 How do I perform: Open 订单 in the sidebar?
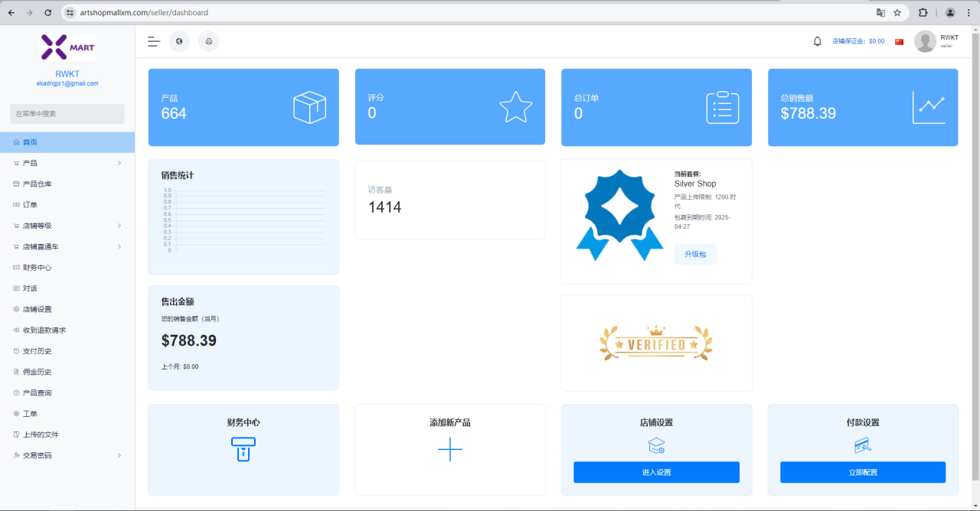pos(31,205)
